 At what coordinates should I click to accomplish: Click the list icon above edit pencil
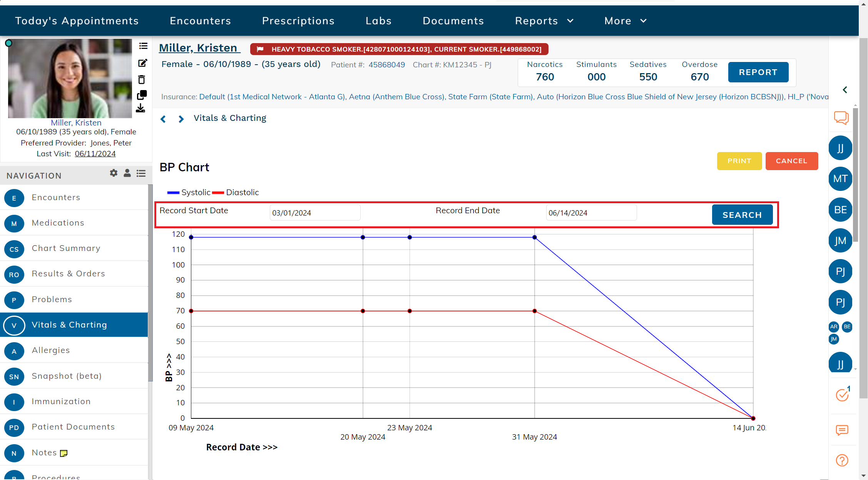143,46
